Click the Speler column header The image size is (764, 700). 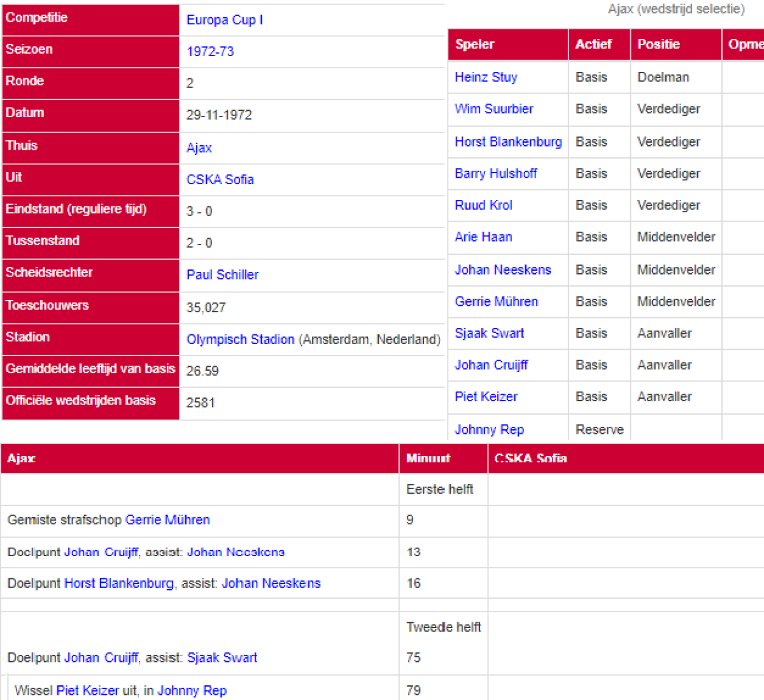[474, 45]
